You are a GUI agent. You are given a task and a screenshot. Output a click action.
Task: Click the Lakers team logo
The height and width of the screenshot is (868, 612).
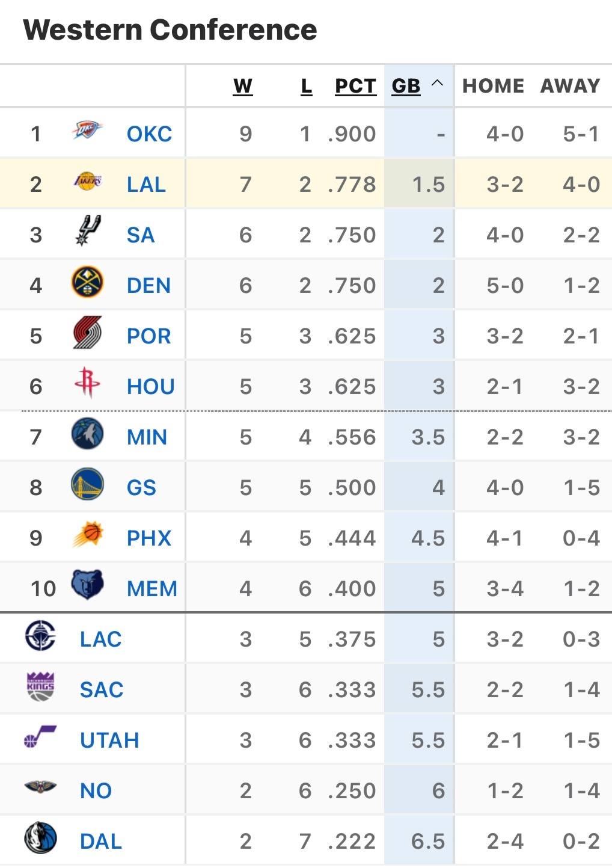pyautogui.click(x=87, y=181)
